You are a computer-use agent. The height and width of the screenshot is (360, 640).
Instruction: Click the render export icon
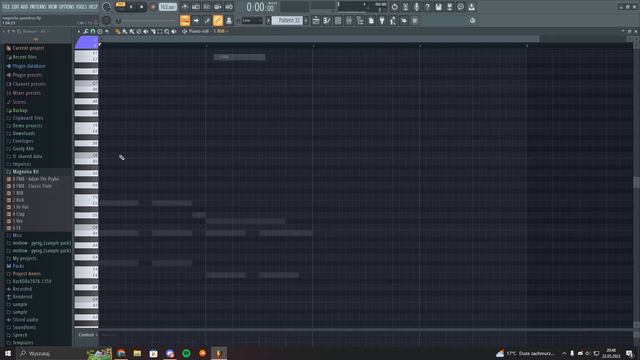(x=449, y=7)
